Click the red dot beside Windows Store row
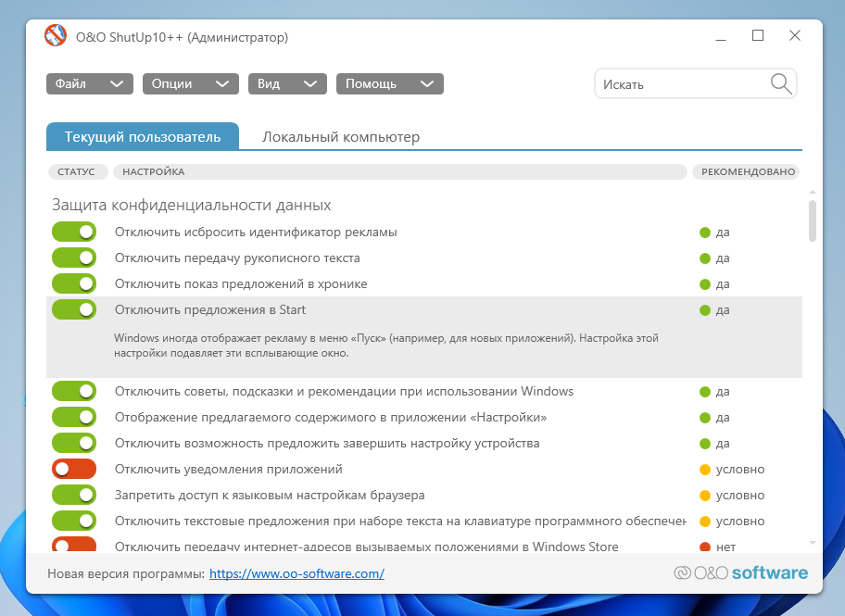Screen dimensions: 845x616 click(705, 547)
